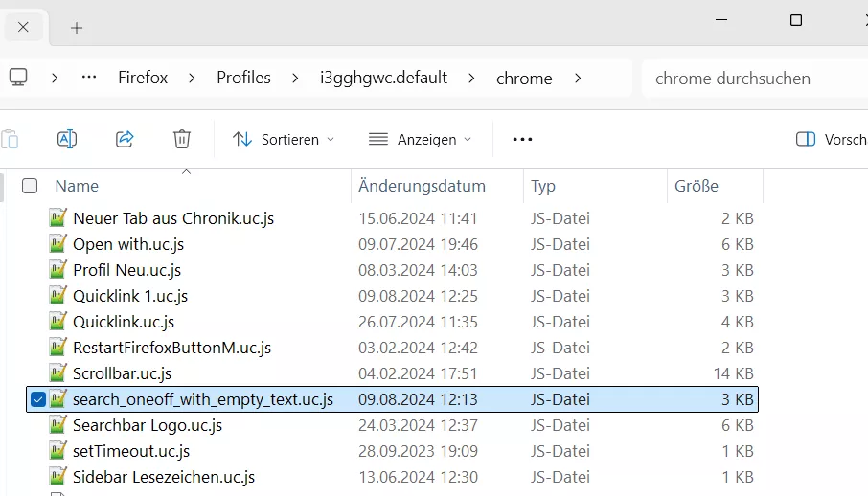This screenshot has width=868, height=496.
Task: Click the Rename icon in toolbar
Action: (x=67, y=139)
